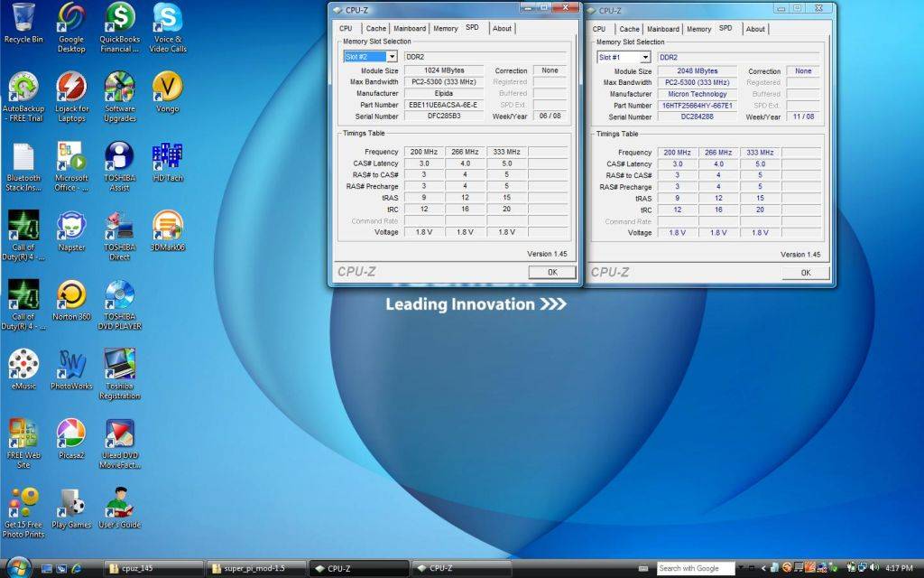Switch to Cache tab in right CPU-Z window
Image resolution: width=924 pixels, height=578 pixels.
[x=629, y=29]
